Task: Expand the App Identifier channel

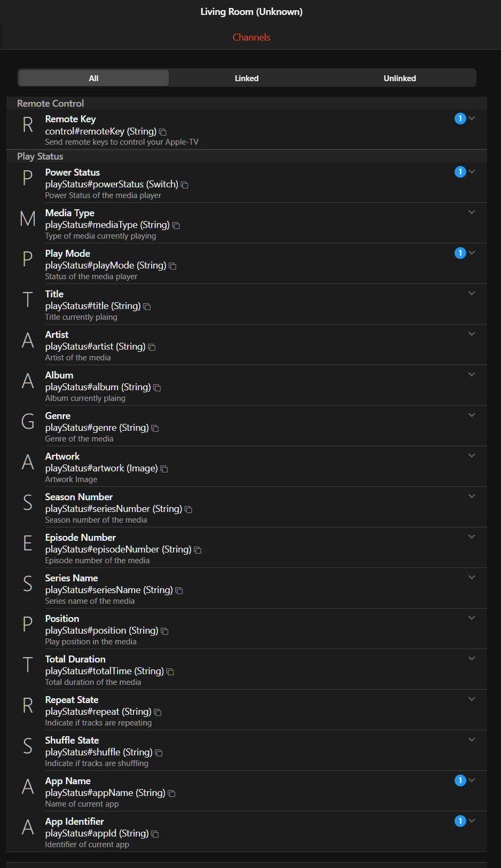Action: (x=472, y=820)
